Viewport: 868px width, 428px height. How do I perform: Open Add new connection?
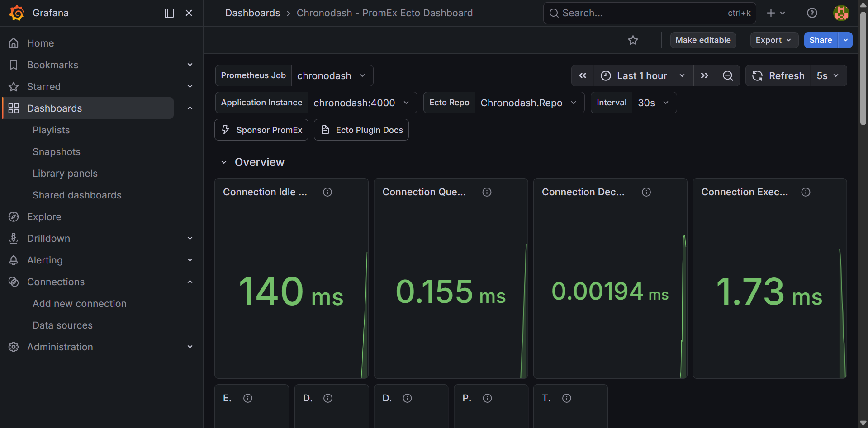80,304
